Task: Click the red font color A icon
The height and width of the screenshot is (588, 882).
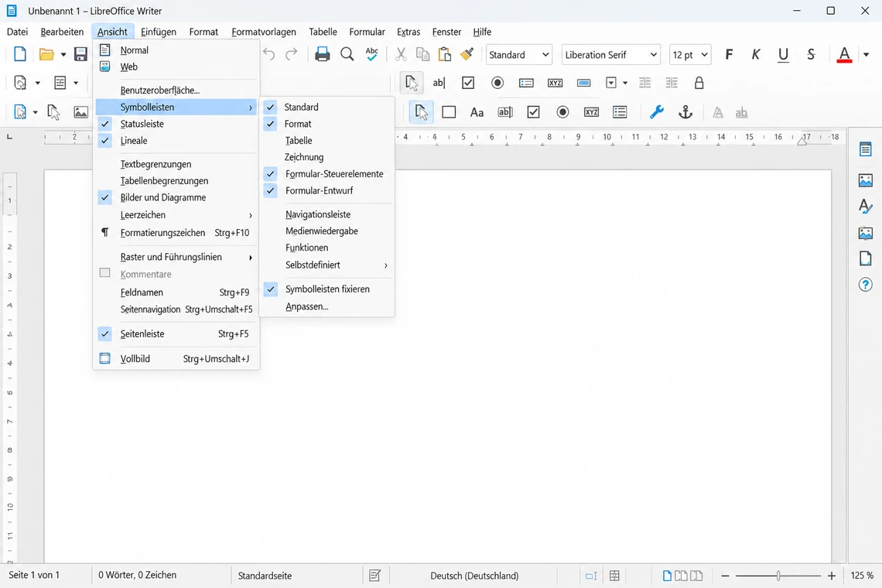Action: 844,55
